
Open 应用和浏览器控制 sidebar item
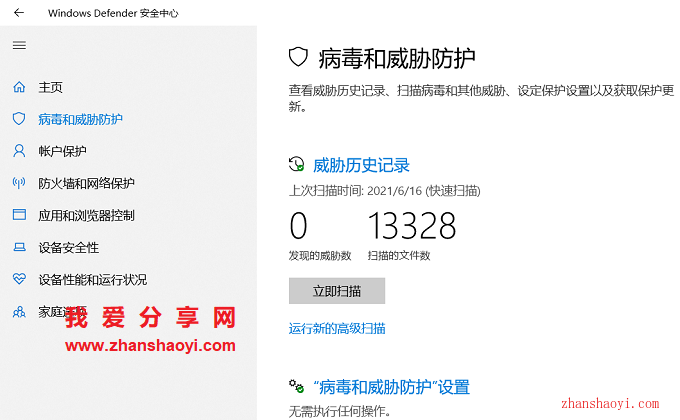click(86, 215)
